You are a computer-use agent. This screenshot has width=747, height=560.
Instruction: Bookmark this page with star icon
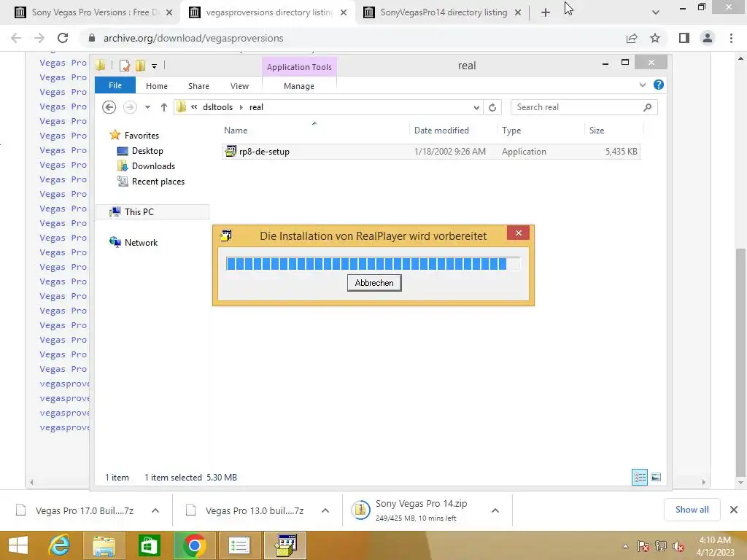655,38
